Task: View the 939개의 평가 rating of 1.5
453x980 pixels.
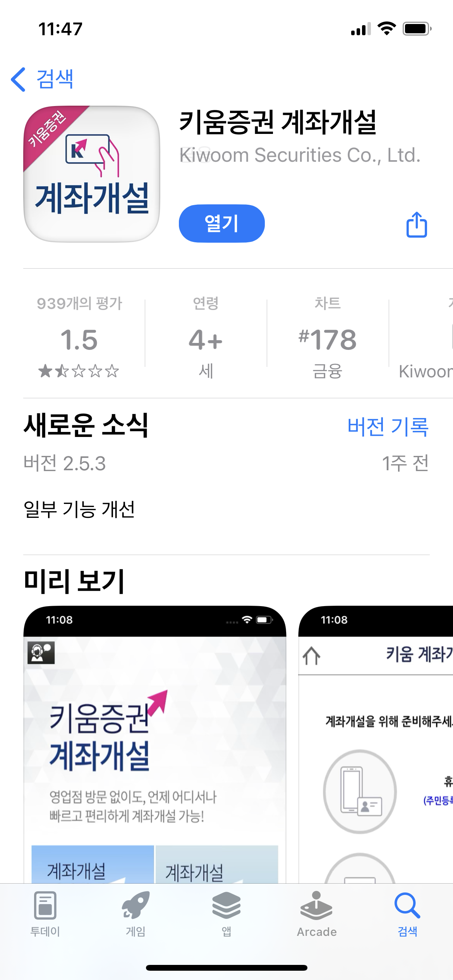Action: click(x=79, y=336)
